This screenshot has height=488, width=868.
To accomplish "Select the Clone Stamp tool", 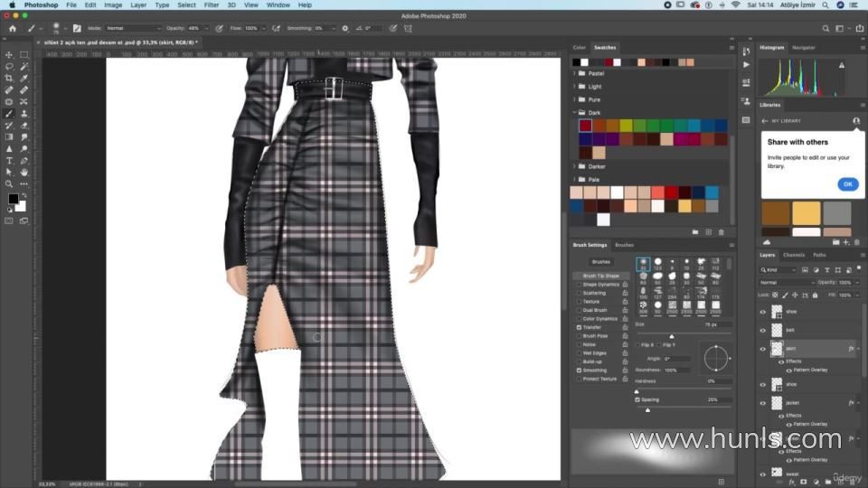I will pyautogui.click(x=24, y=114).
